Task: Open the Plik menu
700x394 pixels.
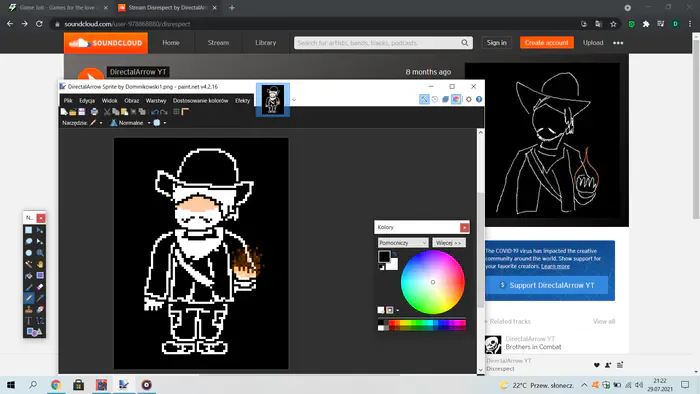Action: click(68, 100)
